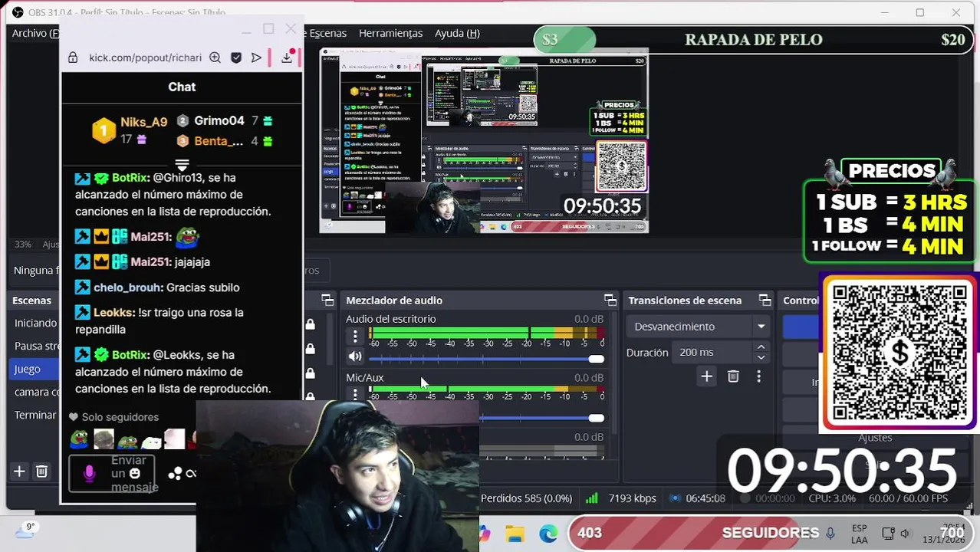
Task: Pop out the sources dock icon
Action: click(327, 300)
